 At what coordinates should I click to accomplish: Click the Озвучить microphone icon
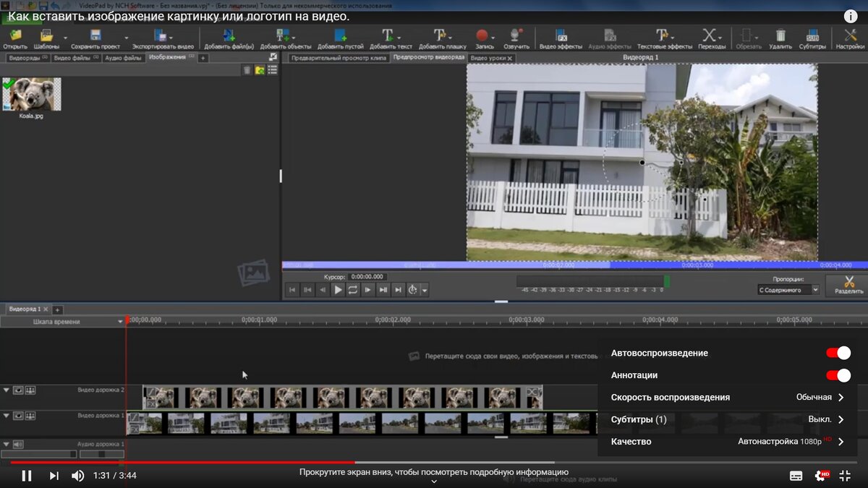(x=516, y=35)
